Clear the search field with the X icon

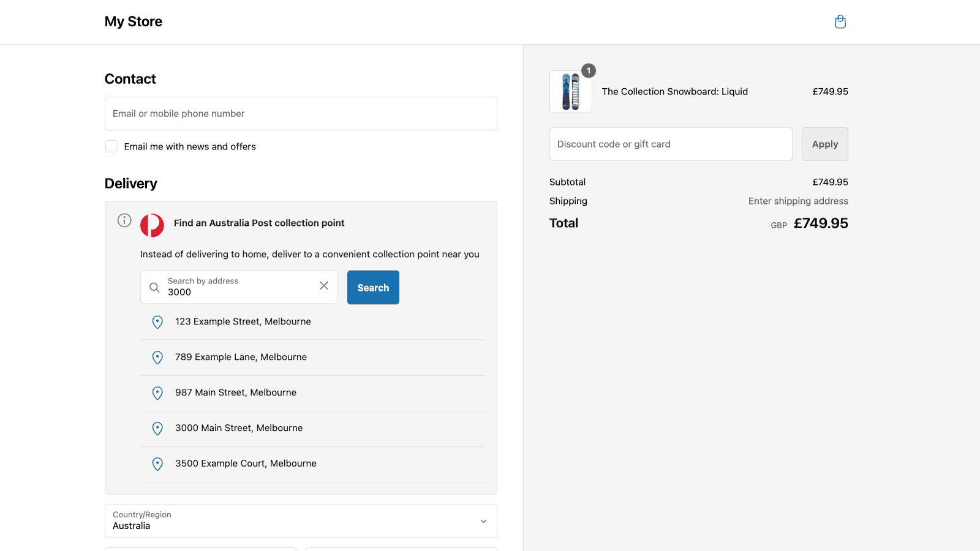pyautogui.click(x=324, y=285)
